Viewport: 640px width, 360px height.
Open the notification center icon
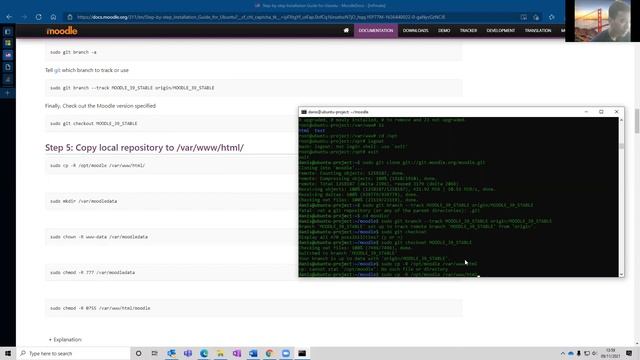(x=629, y=353)
